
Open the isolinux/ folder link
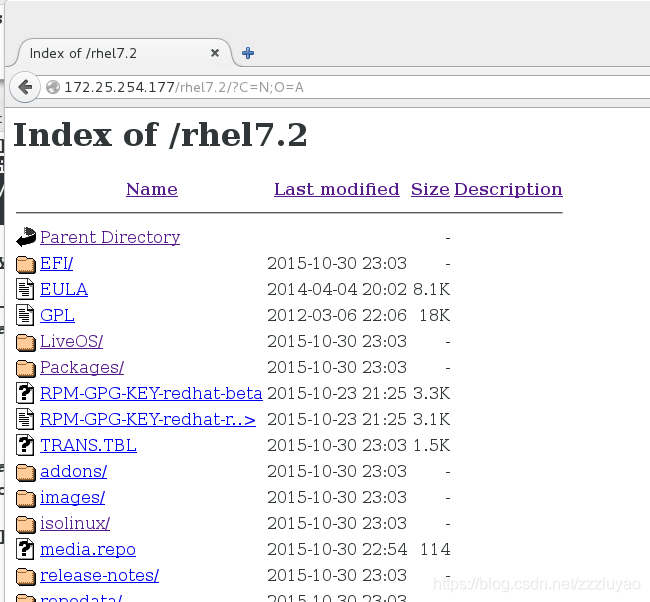coord(75,523)
